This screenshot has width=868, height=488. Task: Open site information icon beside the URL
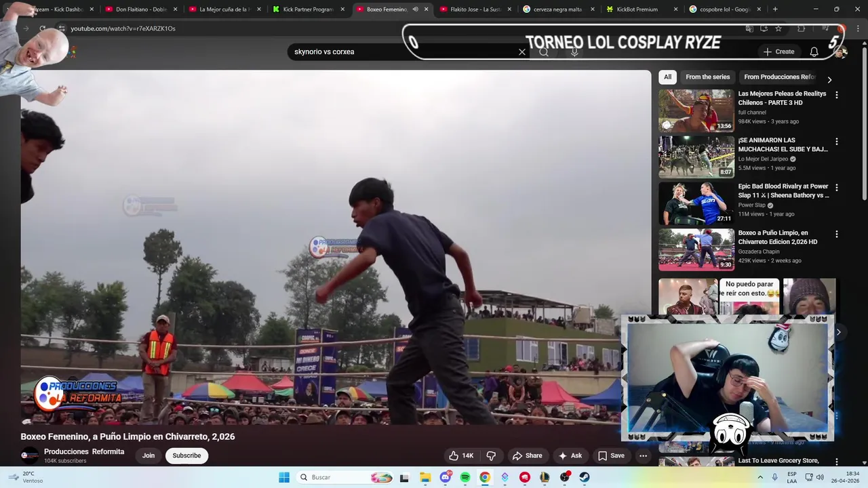[x=61, y=28]
